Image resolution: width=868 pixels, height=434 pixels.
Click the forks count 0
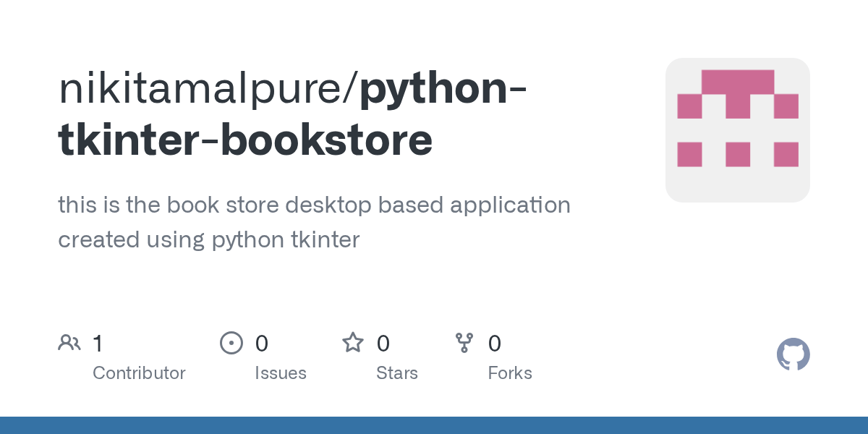tap(495, 344)
